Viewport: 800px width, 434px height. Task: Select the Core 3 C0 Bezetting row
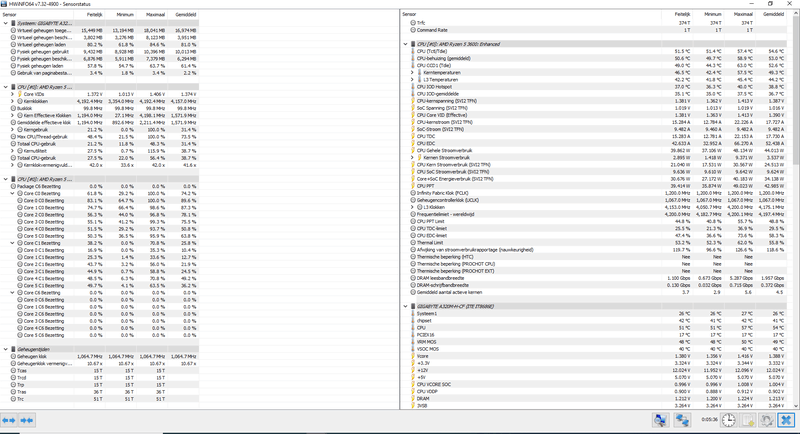[x=99, y=222]
